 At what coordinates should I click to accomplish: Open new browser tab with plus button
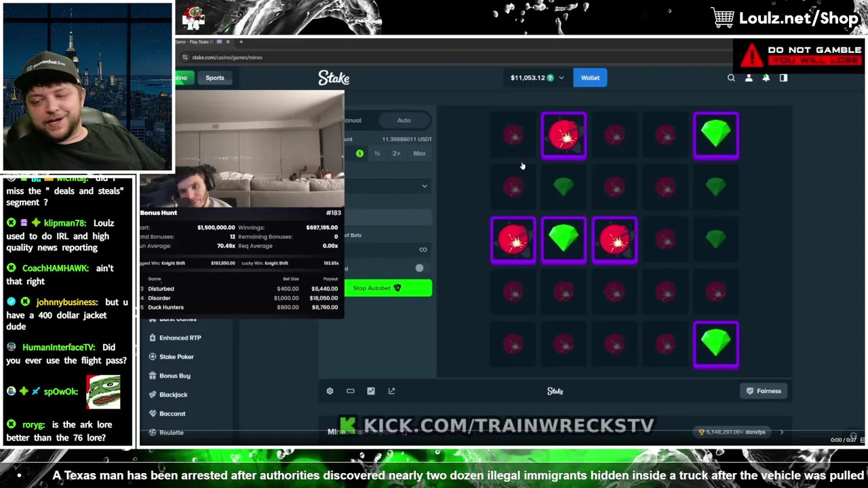pyautogui.click(x=241, y=42)
